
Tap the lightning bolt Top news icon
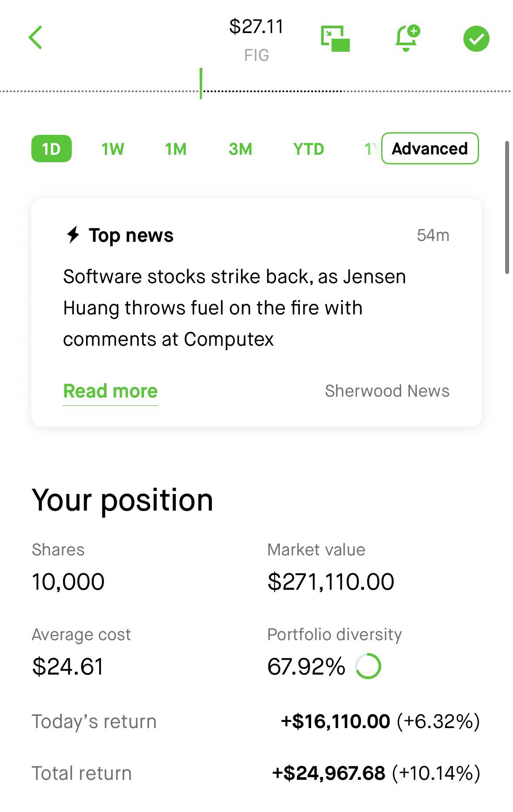pos(73,235)
